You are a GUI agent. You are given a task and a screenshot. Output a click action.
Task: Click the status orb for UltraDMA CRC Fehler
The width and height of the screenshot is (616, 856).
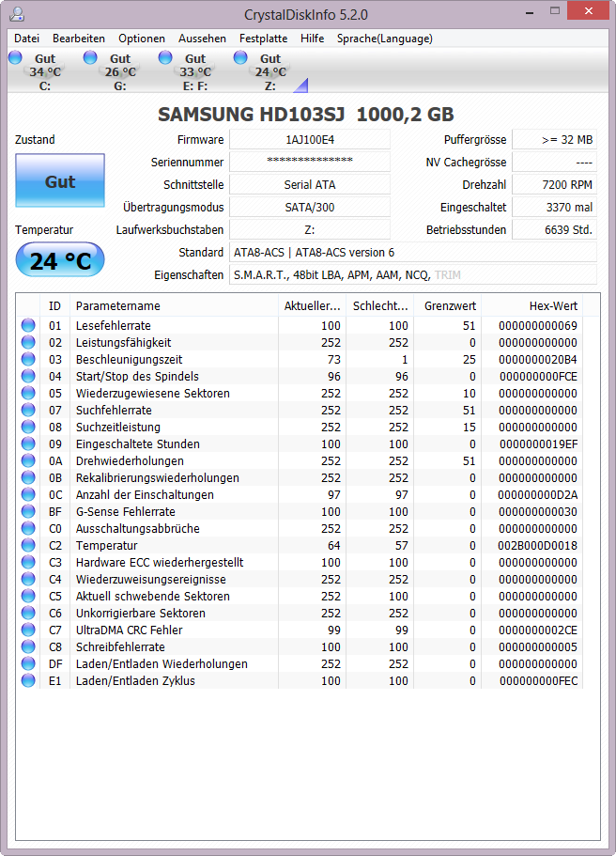[28, 630]
